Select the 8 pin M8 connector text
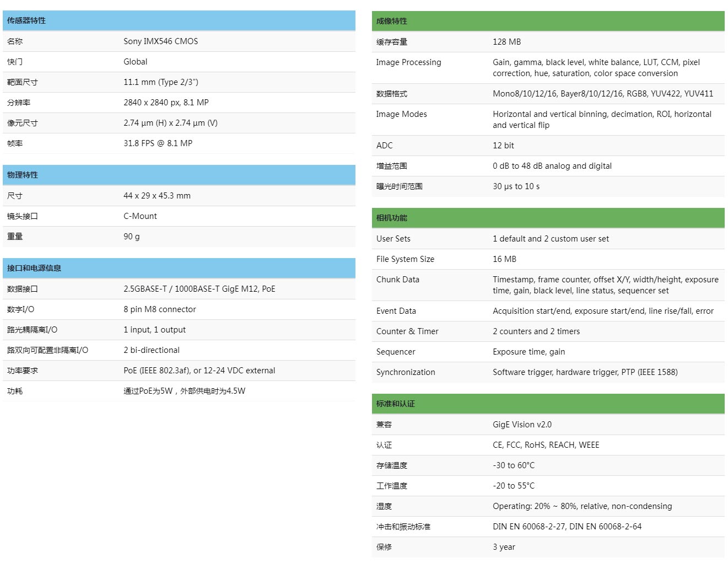 coord(159,309)
